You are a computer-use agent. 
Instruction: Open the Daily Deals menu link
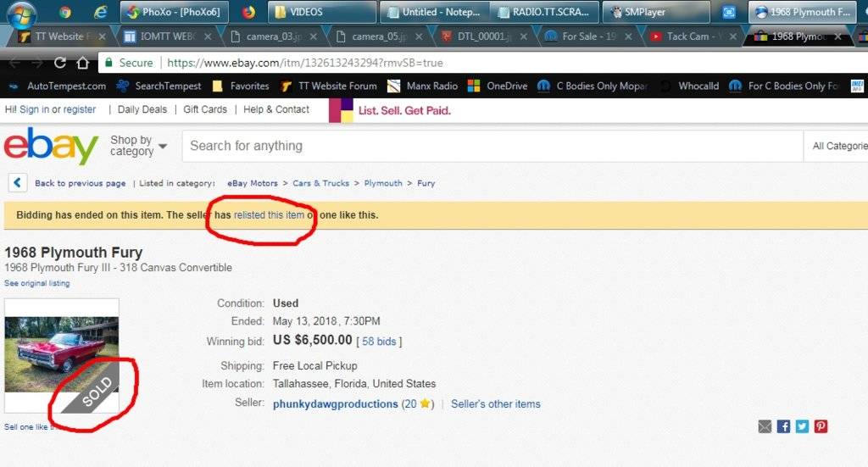[142, 109]
